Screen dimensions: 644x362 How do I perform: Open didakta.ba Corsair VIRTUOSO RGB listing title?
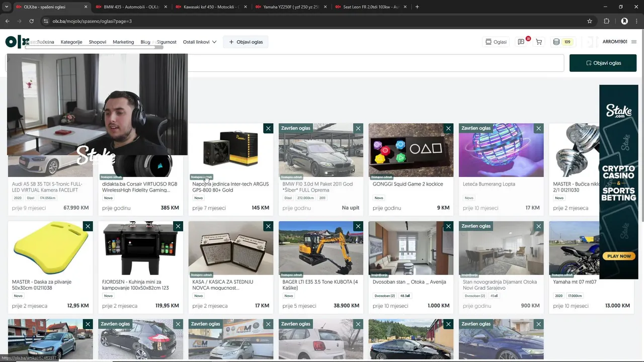tap(140, 187)
